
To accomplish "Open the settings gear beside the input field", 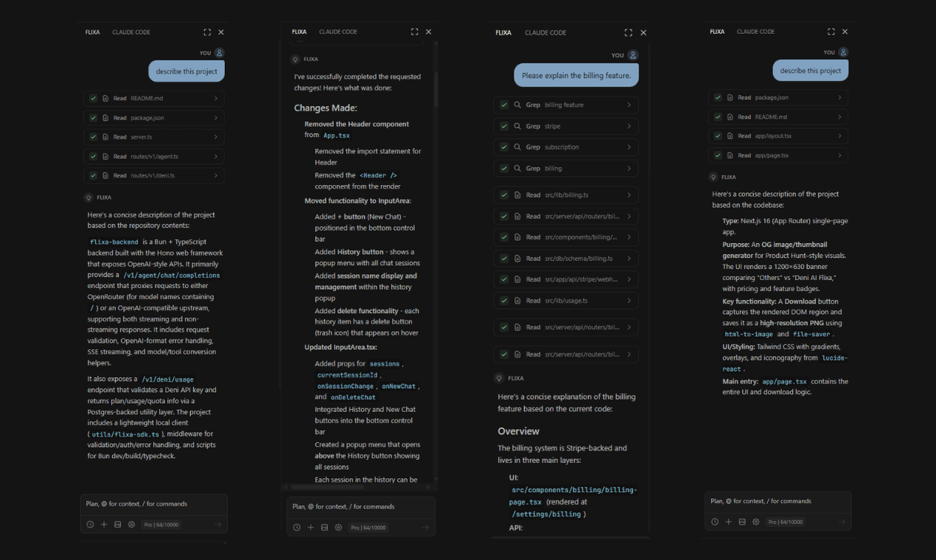I will [x=131, y=524].
